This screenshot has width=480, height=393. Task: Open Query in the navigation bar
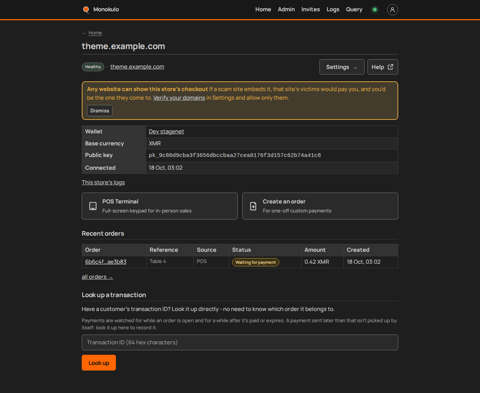354,9
